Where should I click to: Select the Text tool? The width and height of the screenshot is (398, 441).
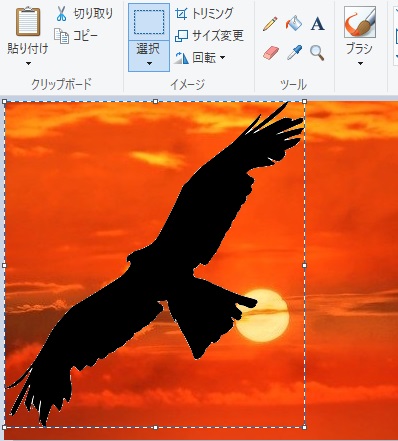tap(317, 24)
